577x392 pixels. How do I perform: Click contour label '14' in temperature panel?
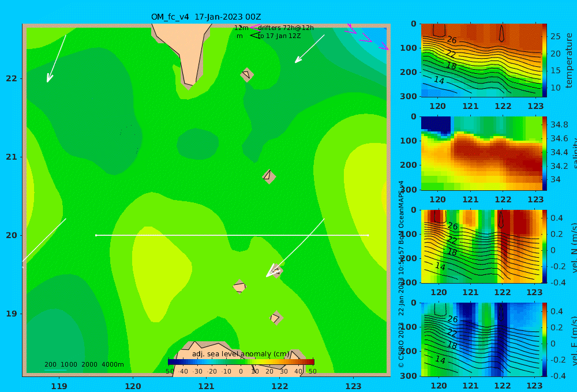tap(439, 80)
